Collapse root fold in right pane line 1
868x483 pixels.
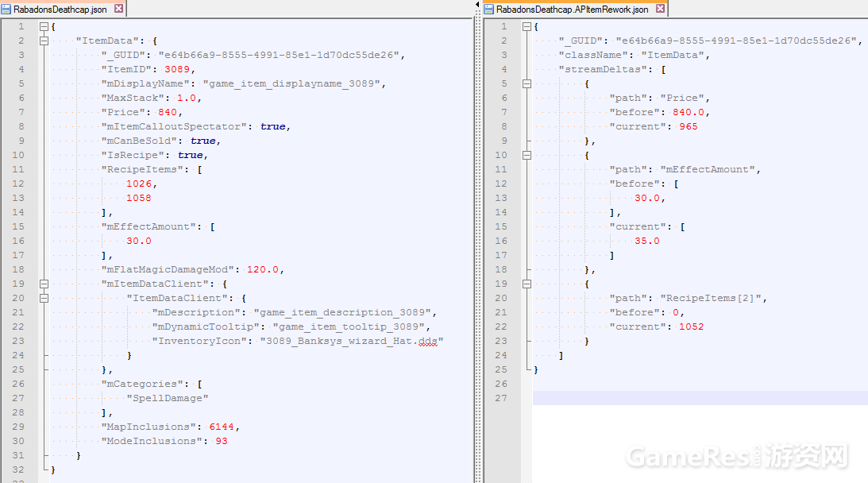coord(527,26)
